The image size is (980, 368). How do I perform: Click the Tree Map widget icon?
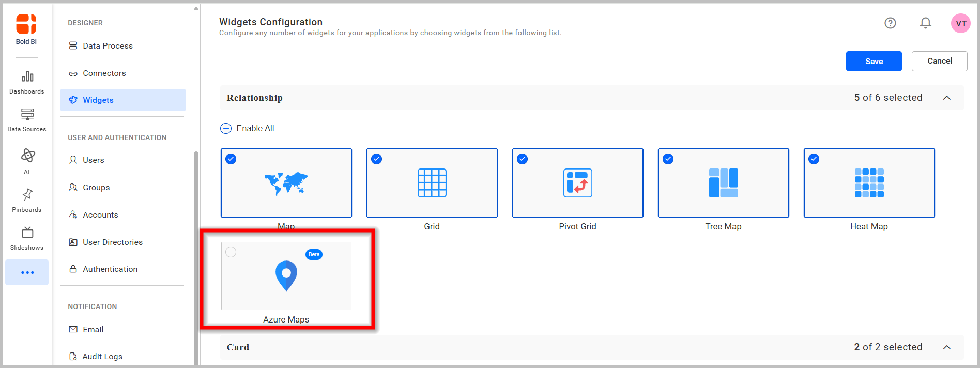[724, 183]
